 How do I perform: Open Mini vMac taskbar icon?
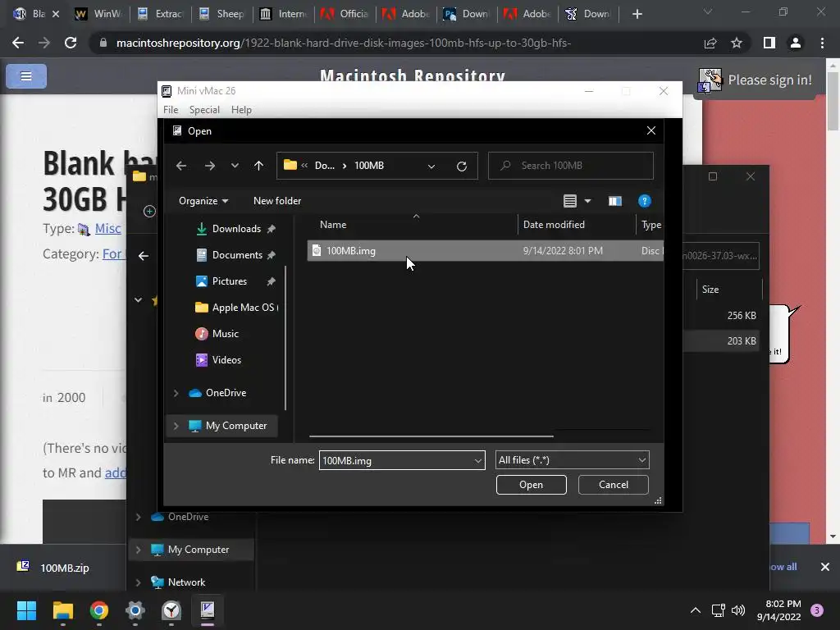[208, 610]
